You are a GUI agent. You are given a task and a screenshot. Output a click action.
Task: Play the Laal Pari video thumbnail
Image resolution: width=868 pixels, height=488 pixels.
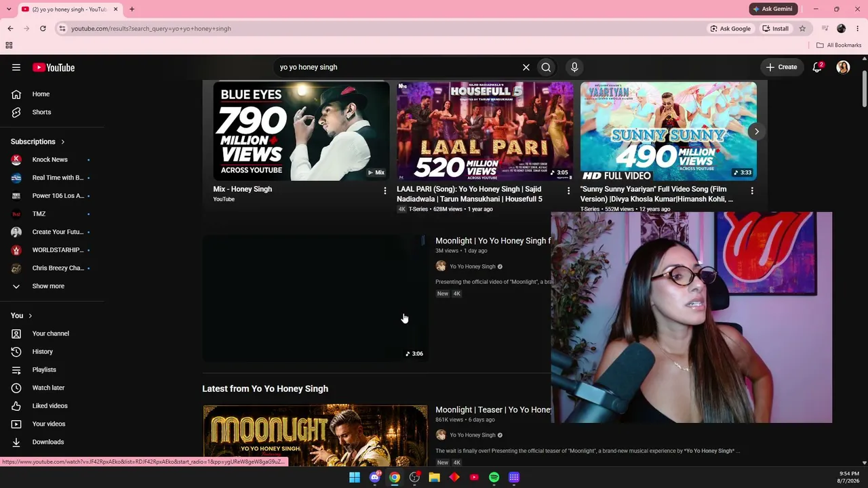point(485,131)
